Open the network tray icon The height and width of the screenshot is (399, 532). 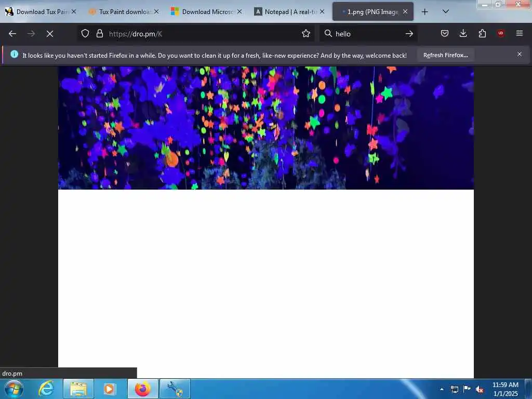click(x=454, y=389)
